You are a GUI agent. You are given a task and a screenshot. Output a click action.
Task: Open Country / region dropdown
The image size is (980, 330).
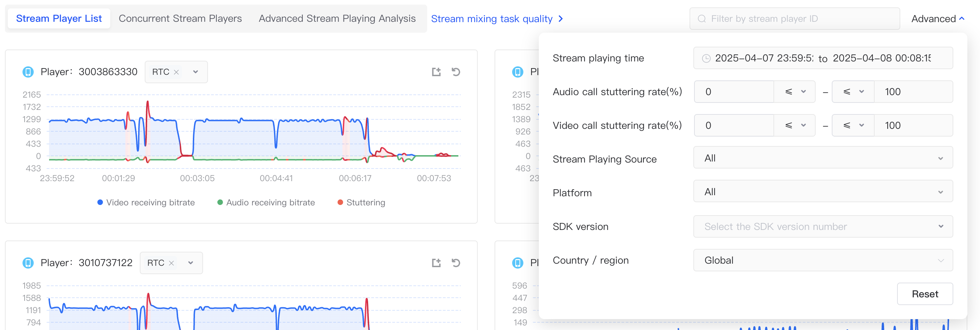click(x=823, y=260)
